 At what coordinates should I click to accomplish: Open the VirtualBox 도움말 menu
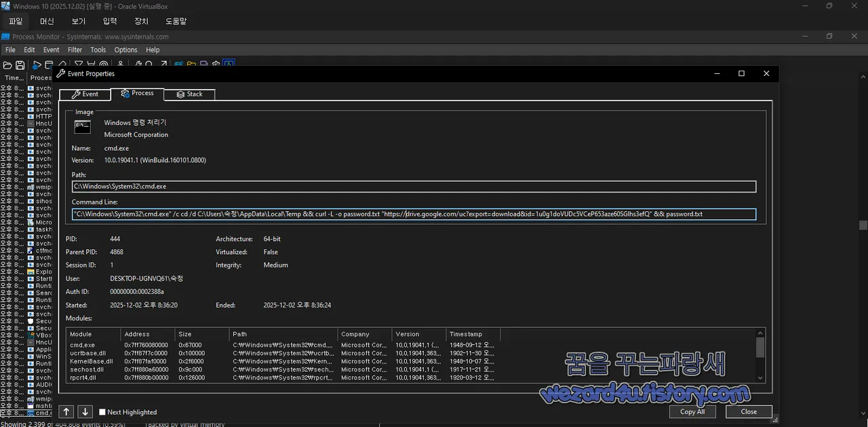(176, 21)
